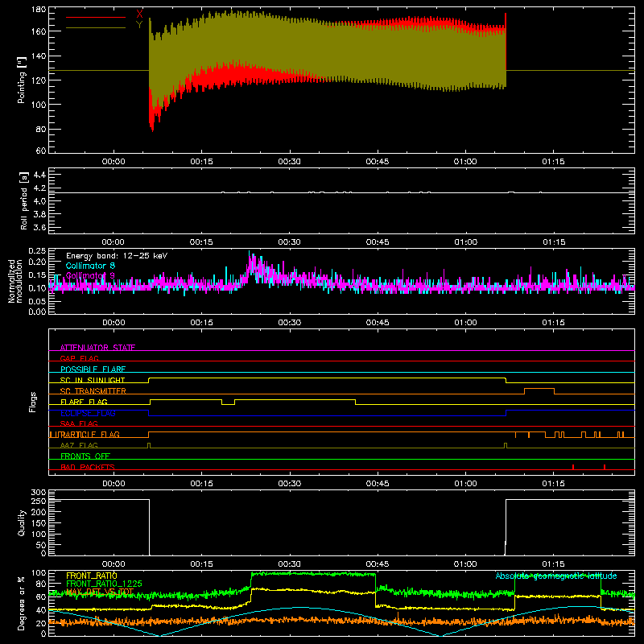Click the FRONTS_OFF flag label
Screen dimensions: 644x644
coord(85,456)
